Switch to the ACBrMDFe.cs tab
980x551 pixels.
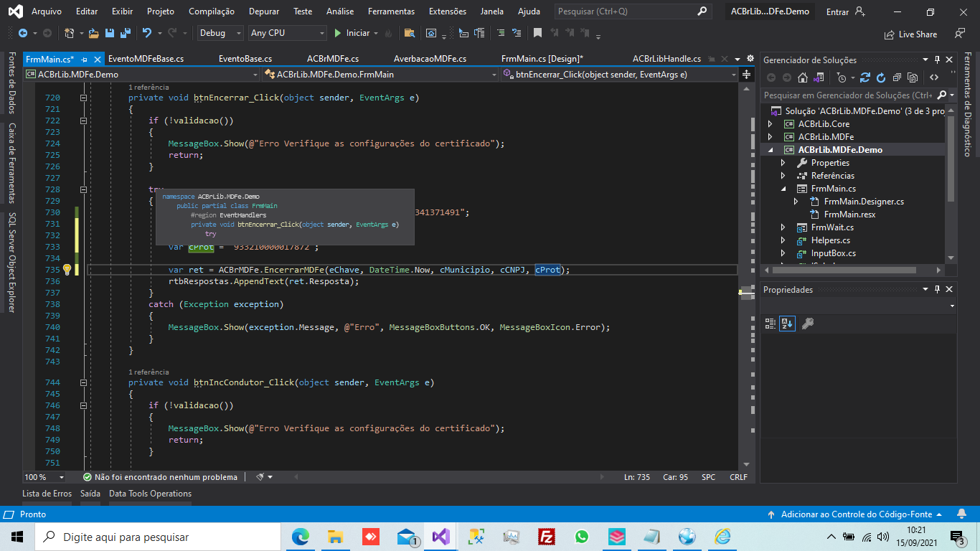[x=333, y=59]
